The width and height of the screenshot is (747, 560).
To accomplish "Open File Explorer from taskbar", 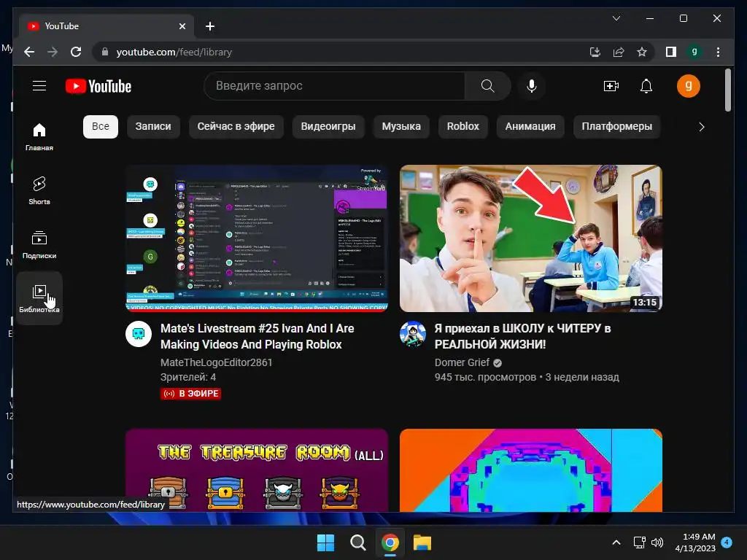I will coord(422,542).
